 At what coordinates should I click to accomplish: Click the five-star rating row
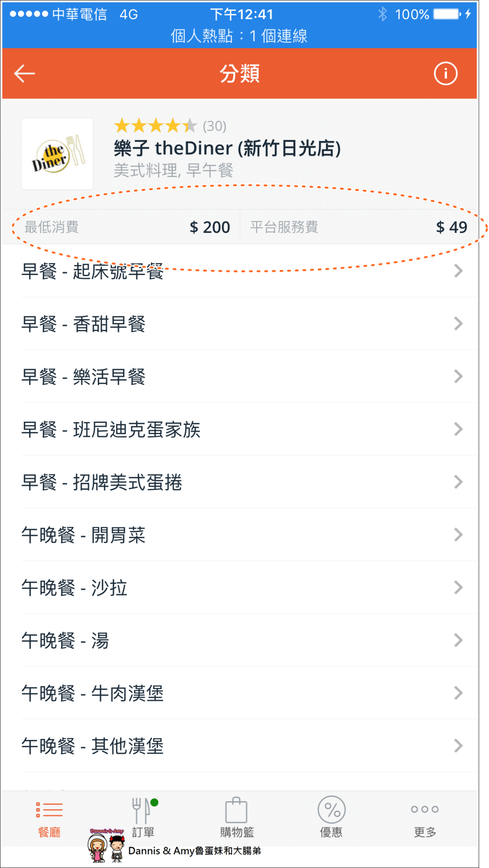coord(170,126)
